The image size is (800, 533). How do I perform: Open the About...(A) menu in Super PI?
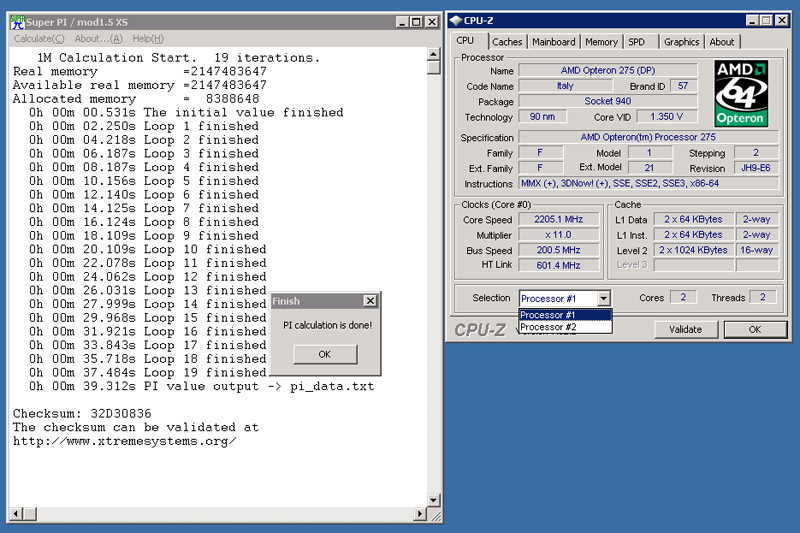click(x=98, y=39)
